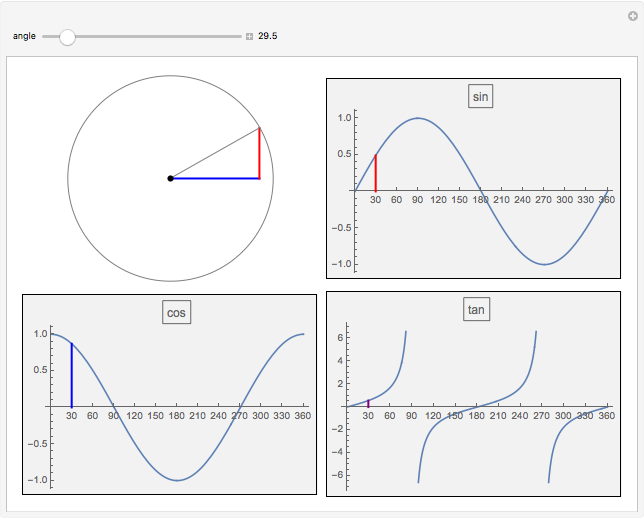Click the cos plot title label
Viewport: 644px width, 520px height.
[x=176, y=312]
